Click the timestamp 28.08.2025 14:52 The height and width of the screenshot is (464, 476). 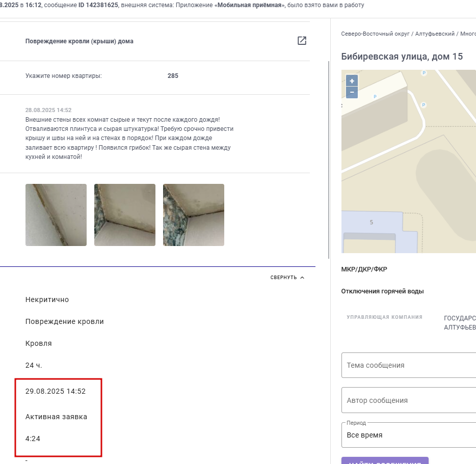(x=48, y=110)
